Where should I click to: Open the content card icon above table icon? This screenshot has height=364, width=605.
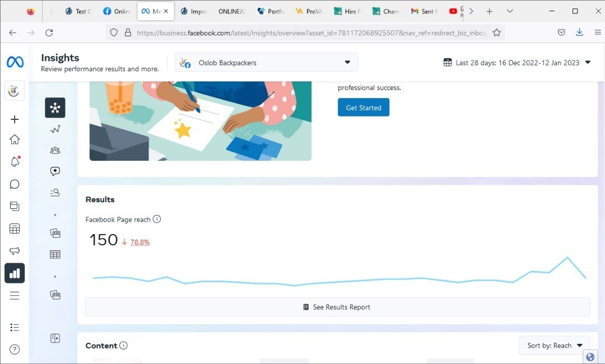point(55,233)
